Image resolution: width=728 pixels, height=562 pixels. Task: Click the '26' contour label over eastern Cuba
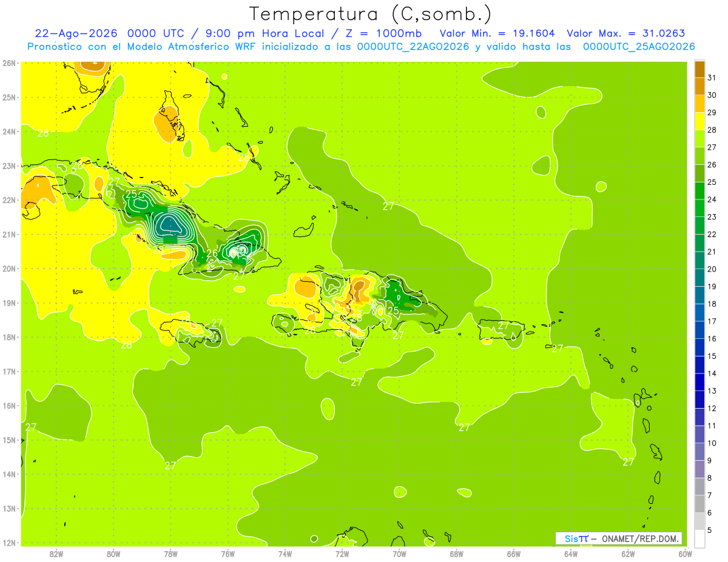point(212,253)
